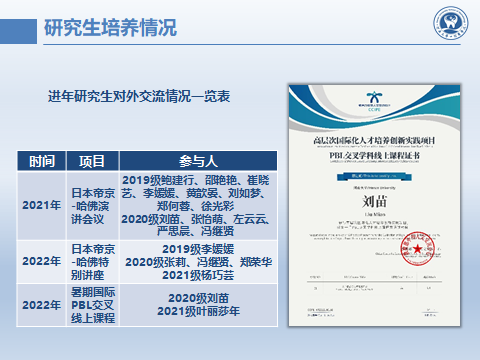This screenshot has width=480, height=360.
Task: Click the certificate image thumbnail
Action: coord(374,205)
